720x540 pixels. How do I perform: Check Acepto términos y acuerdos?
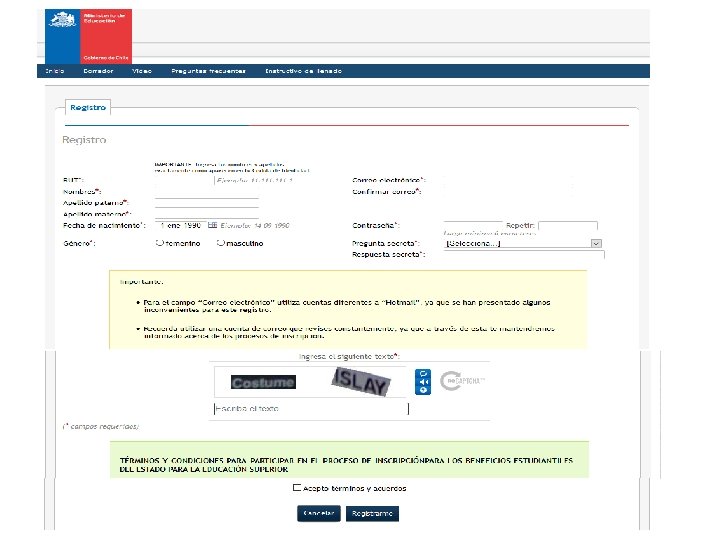click(x=297, y=488)
